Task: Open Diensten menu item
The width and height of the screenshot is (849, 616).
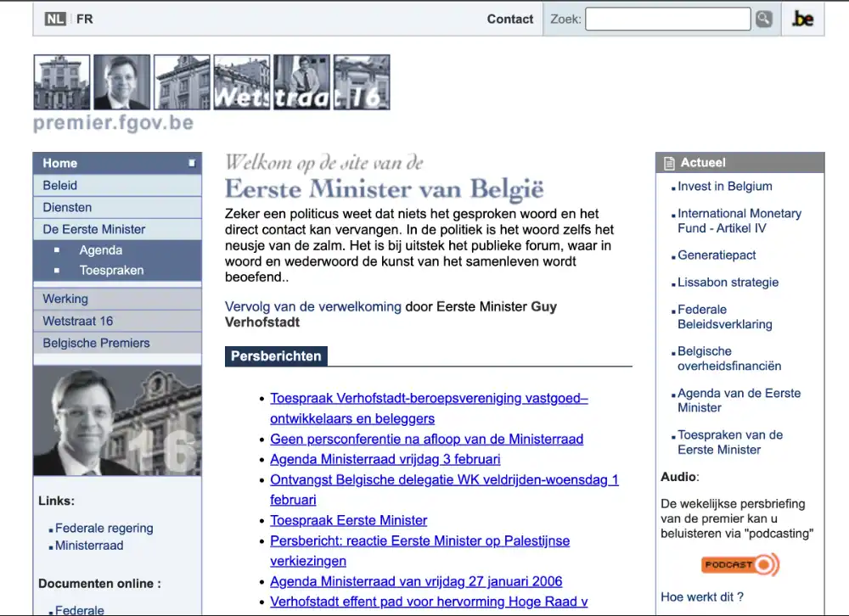Action: [x=67, y=207]
